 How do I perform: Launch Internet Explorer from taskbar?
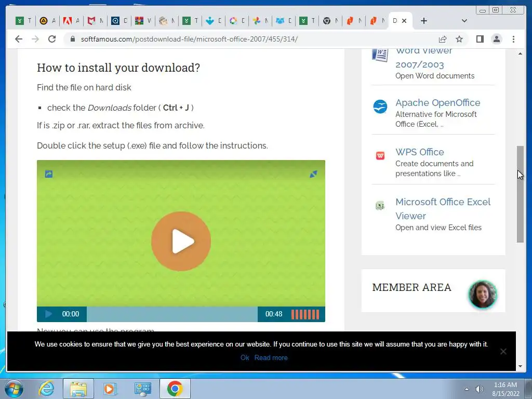tap(46, 389)
